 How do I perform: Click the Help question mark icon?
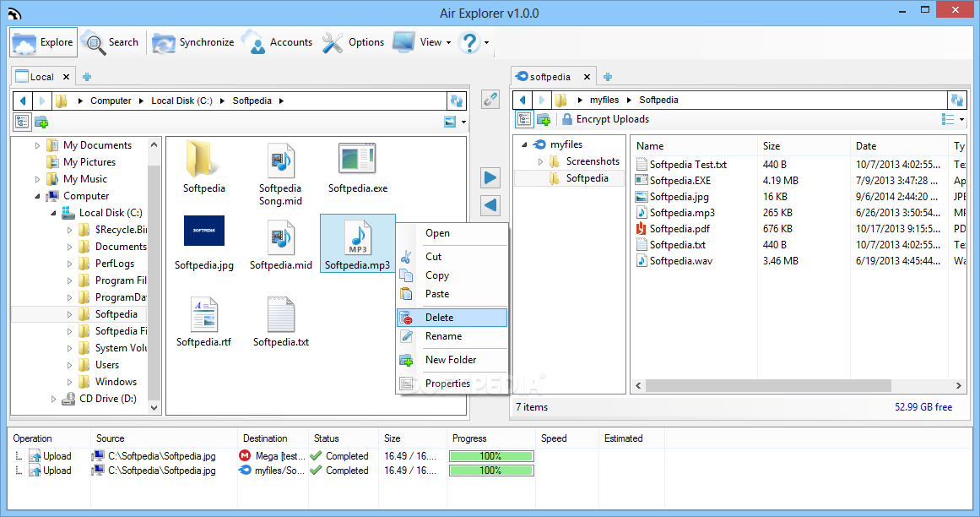pyautogui.click(x=469, y=42)
